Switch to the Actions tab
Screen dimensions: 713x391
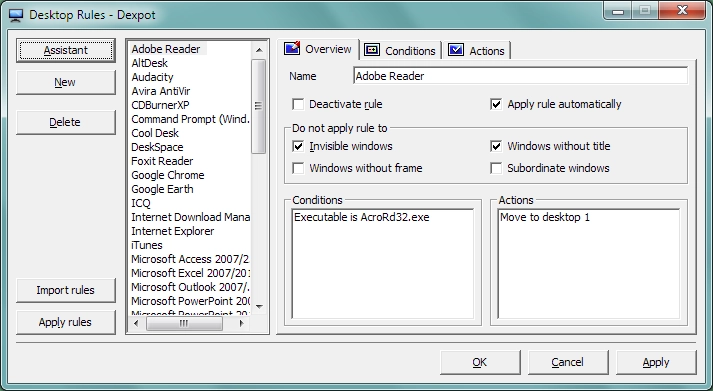[x=477, y=50]
